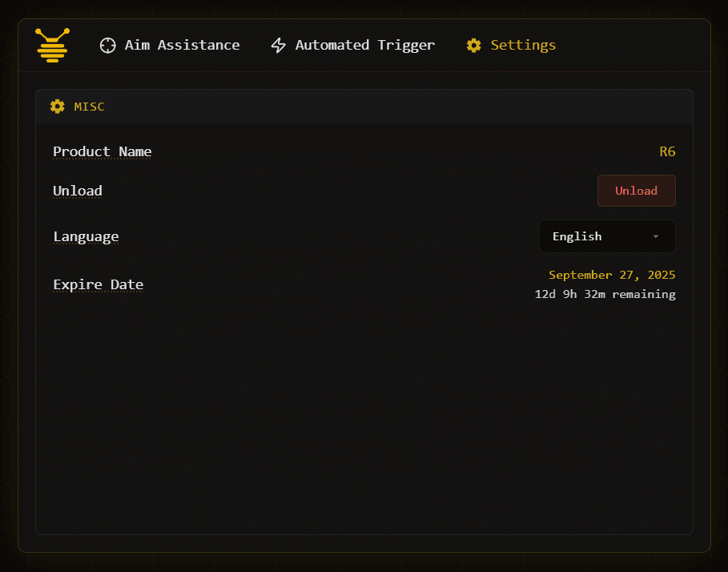
Task: Select the Settings tab label
Action: (523, 46)
